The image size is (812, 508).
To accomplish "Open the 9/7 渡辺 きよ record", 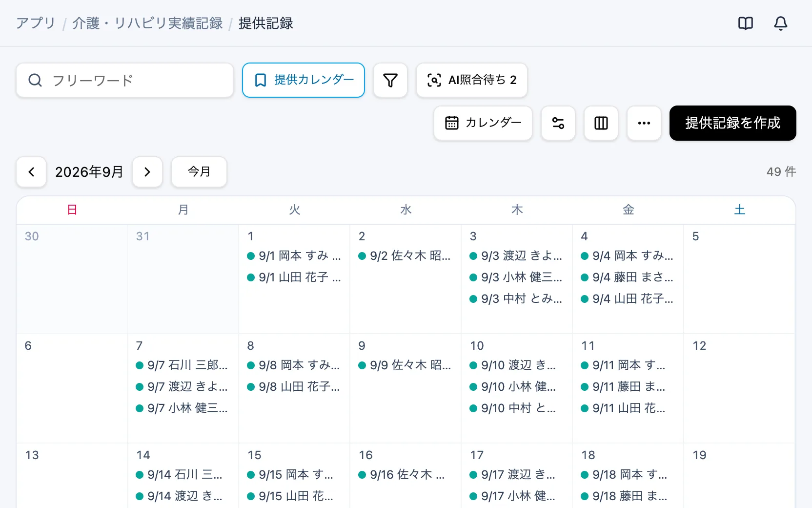I will click(183, 387).
